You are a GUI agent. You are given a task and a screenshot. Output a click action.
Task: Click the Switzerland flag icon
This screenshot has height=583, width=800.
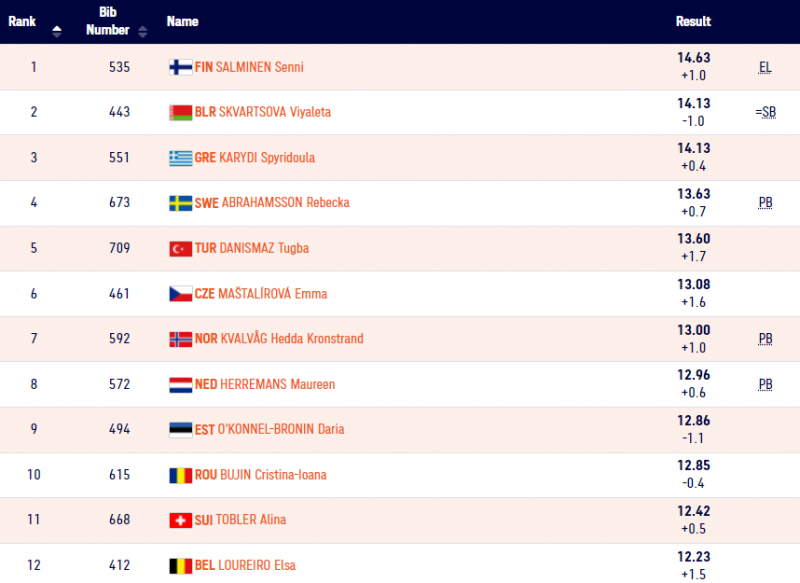[180, 520]
